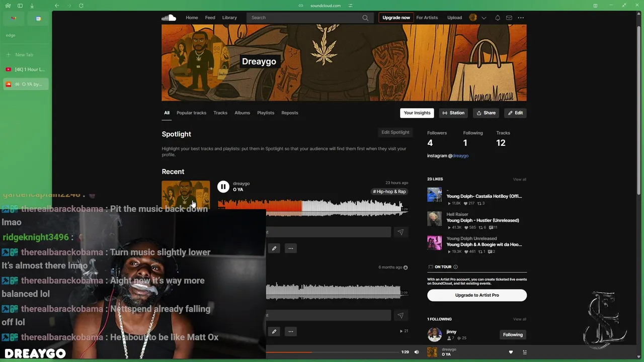The height and width of the screenshot is (362, 644).
Task: Click the bottom player progress bar
Action: [332, 352]
